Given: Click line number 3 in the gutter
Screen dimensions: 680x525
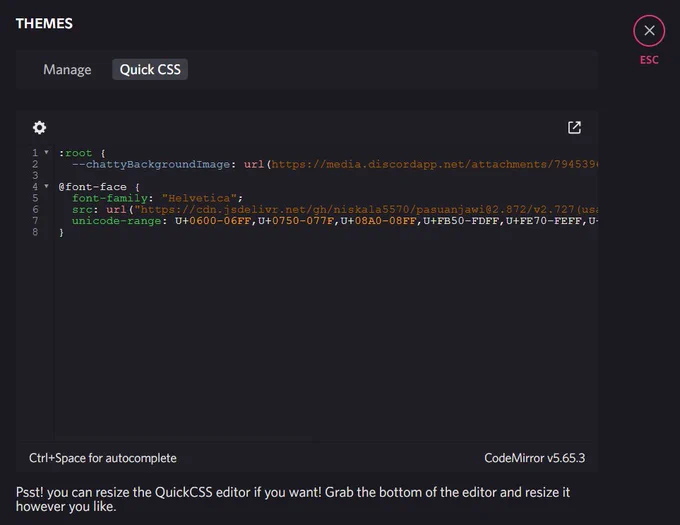Looking at the screenshot, I should point(35,176).
